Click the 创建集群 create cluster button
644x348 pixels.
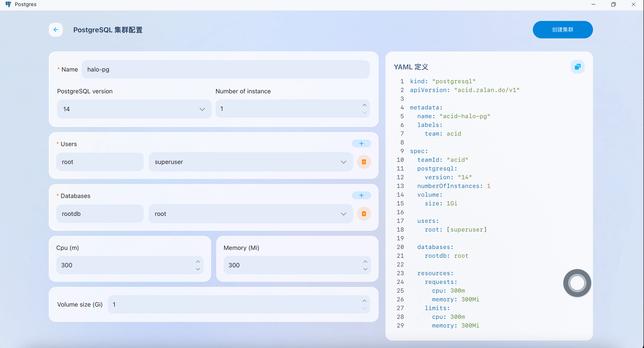[x=562, y=30]
